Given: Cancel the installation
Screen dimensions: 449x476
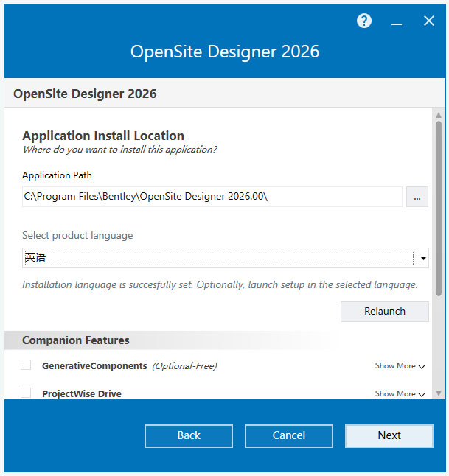Looking at the screenshot, I should [x=289, y=435].
